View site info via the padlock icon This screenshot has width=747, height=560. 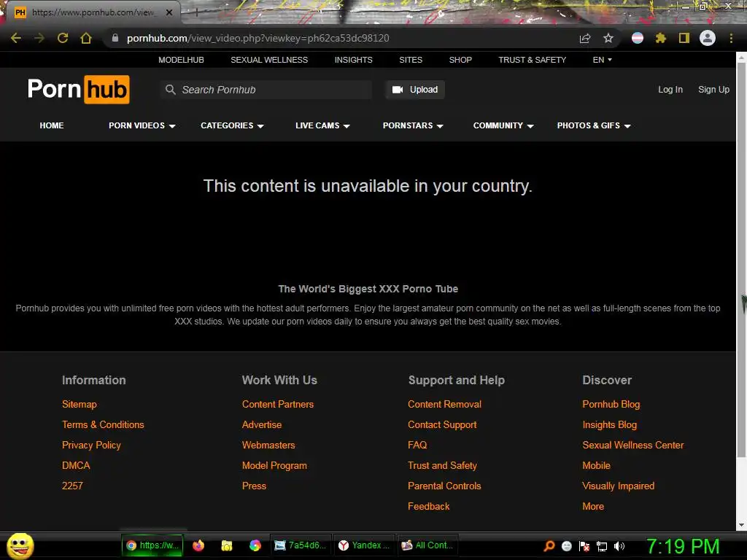[x=115, y=38]
